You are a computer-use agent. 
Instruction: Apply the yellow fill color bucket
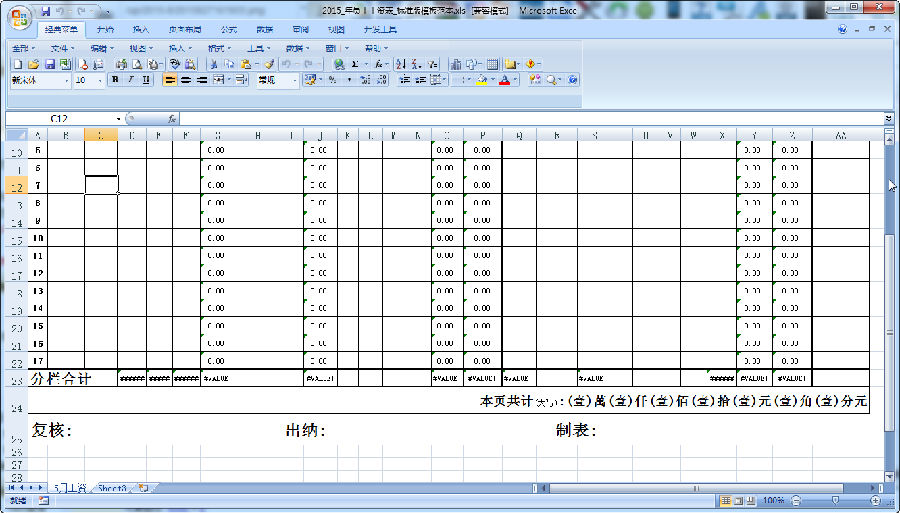coord(482,80)
